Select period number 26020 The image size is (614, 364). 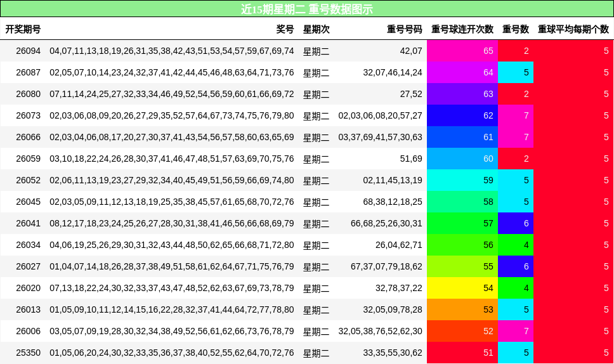tap(28, 288)
